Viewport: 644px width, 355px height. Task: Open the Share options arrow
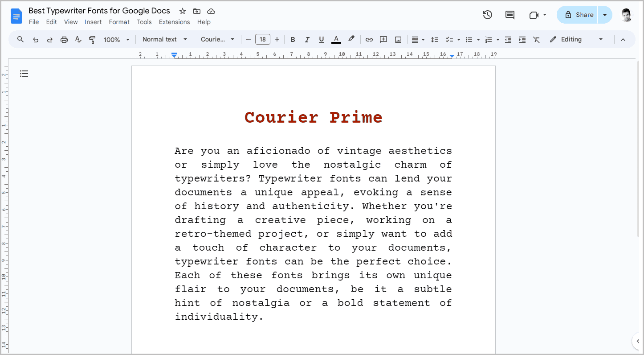click(x=605, y=15)
